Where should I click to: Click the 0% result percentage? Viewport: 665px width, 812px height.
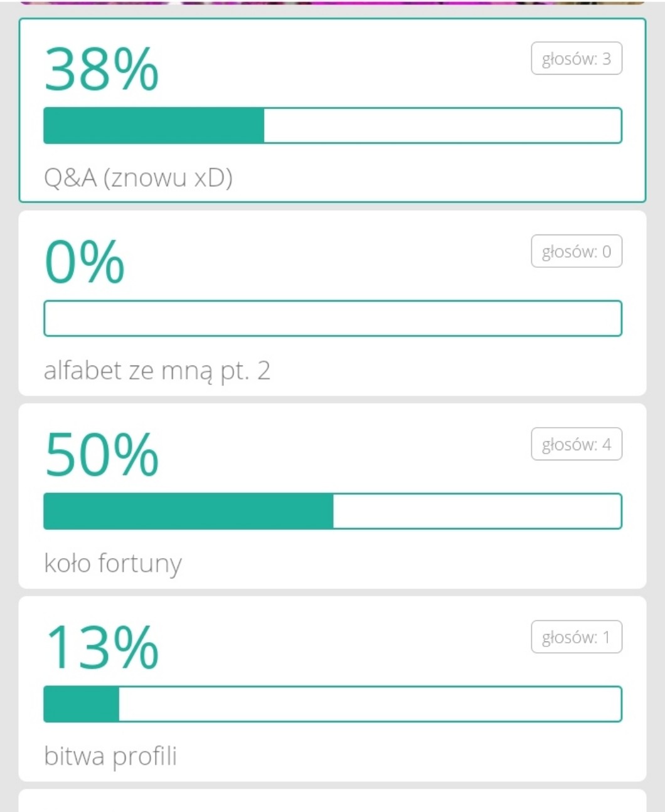(x=85, y=262)
